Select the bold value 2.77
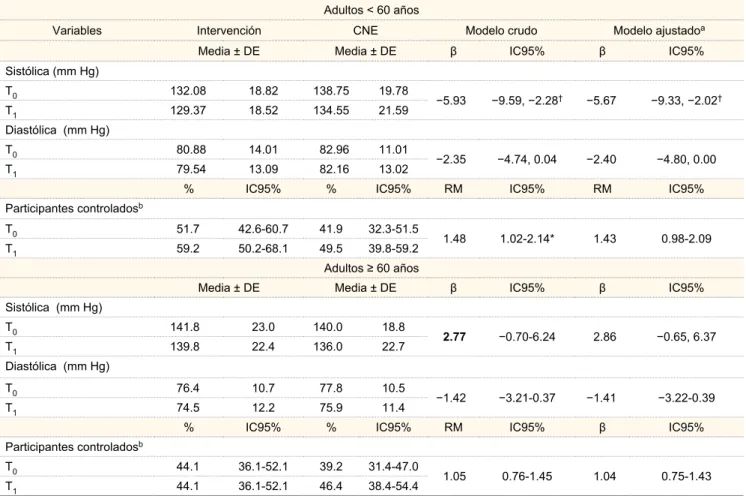Image resolution: width=746 pixels, height=499 pixels. (x=454, y=337)
